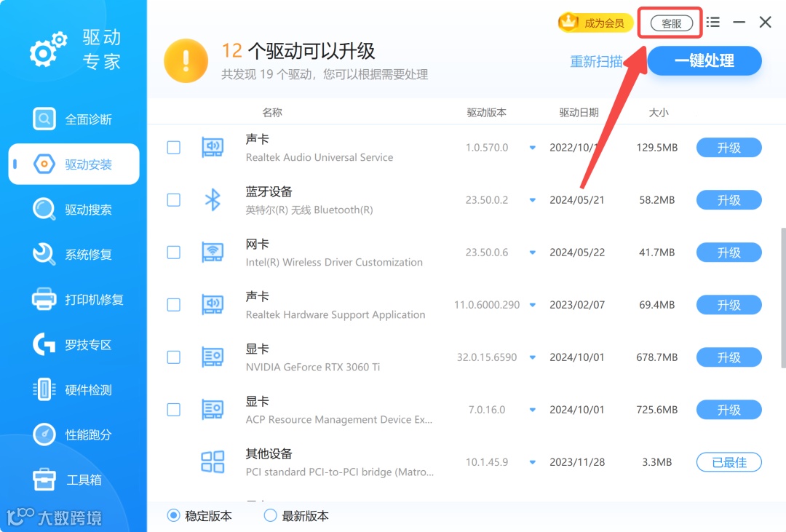This screenshot has width=786, height=532.
Task: Expand version dropdown for 7.0.16.0
Action: point(532,410)
